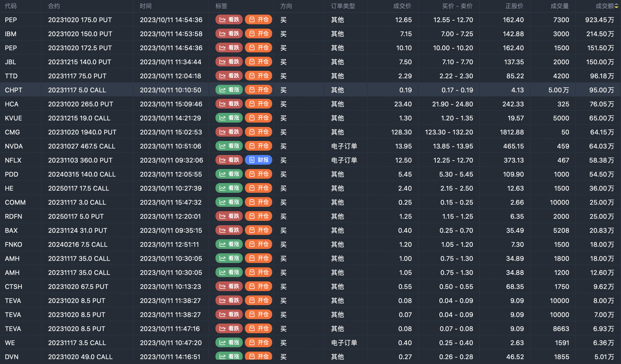Click the 看涨 tag in the NVDA row
Screen dimensions: 621x364
[229, 146]
